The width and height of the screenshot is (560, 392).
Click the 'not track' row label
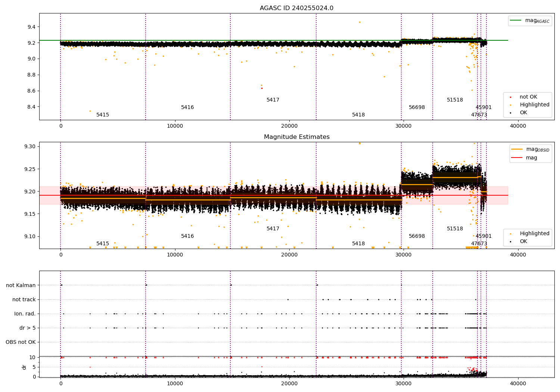pos(24,299)
